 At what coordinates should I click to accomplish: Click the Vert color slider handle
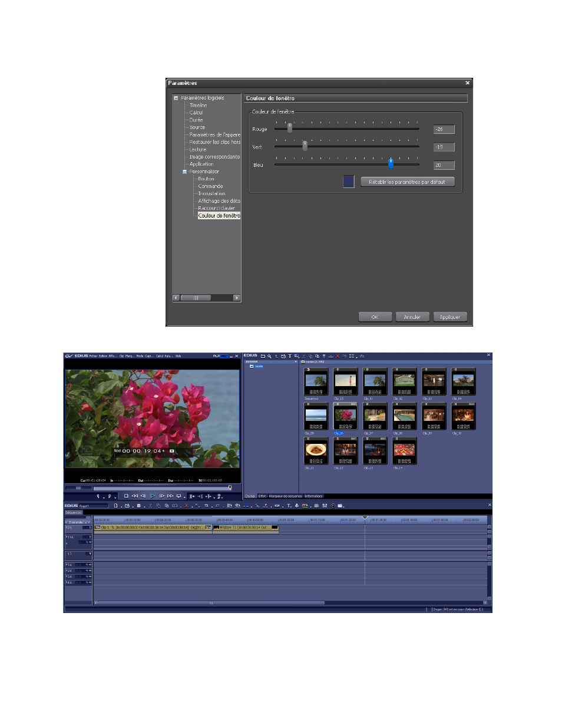[x=305, y=146]
